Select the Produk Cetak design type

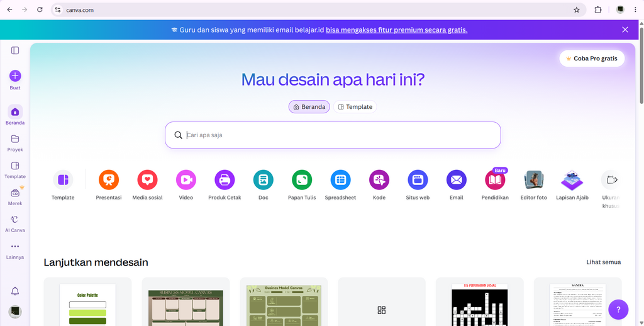click(x=225, y=179)
